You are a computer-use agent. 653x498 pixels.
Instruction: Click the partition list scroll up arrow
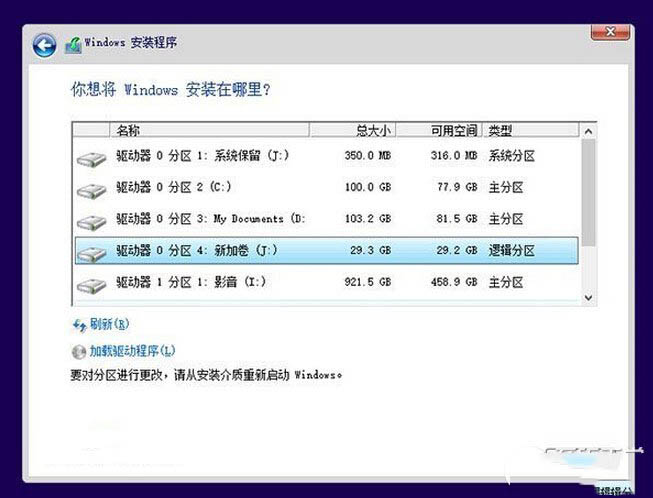[x=588, y=131]
